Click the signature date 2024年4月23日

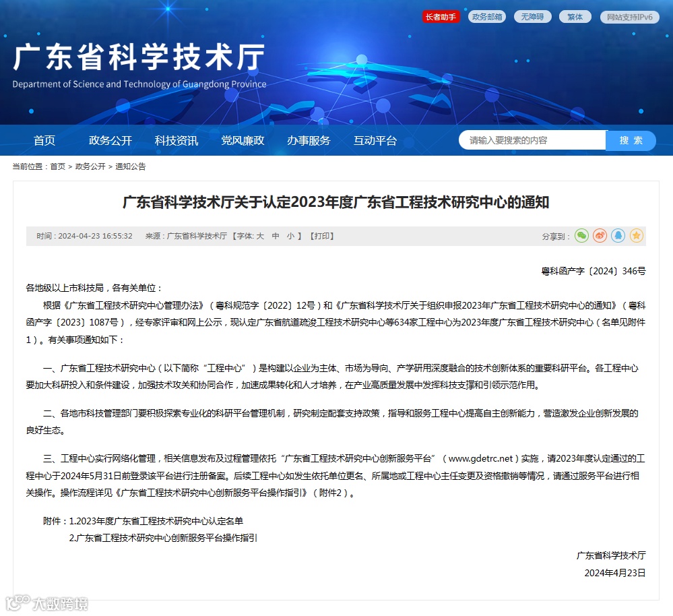615,573
